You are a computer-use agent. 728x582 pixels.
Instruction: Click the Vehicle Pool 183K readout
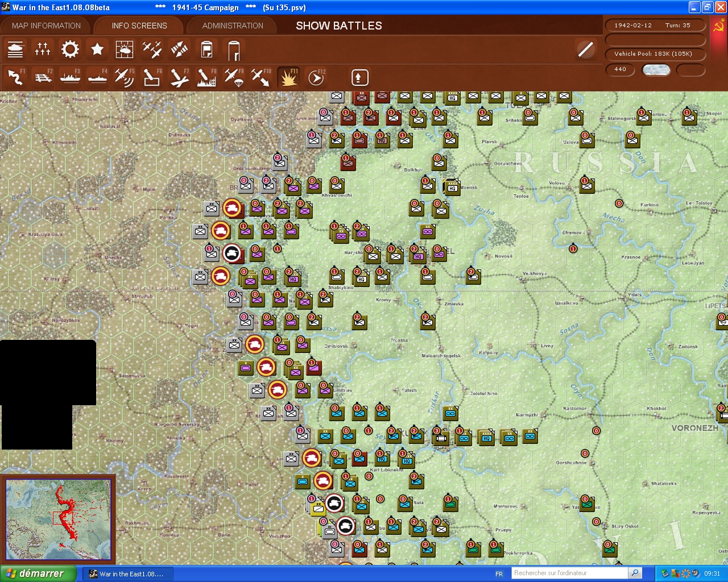[655, 54]
